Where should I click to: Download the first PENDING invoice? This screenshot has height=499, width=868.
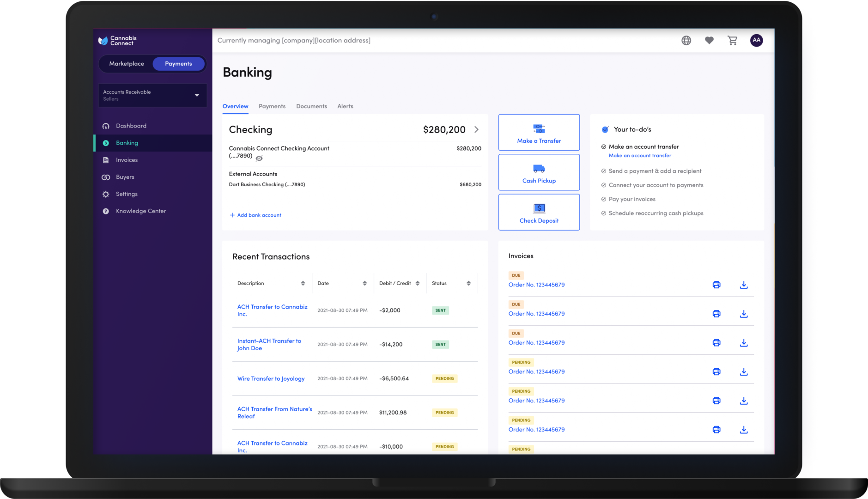[744, 371]
